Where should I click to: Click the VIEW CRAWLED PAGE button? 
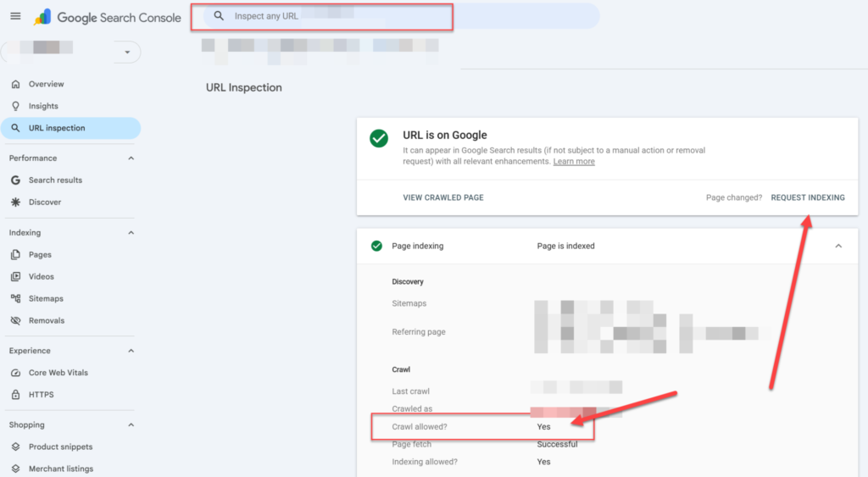(443, 197)
